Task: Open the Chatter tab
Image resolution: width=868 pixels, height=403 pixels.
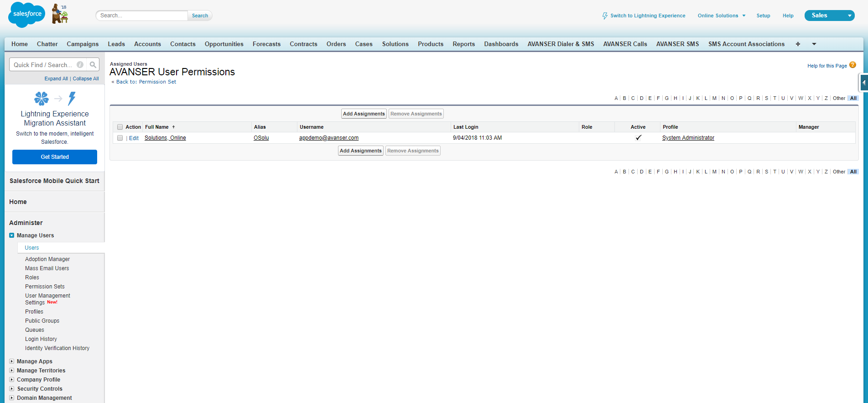Action: 47,44
